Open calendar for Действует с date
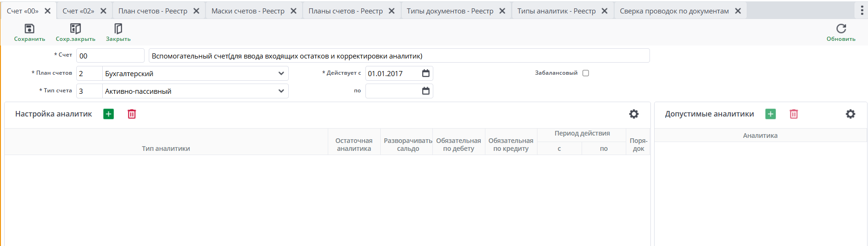The height and width of the screenshot is (246, 868). pos(425,73)
